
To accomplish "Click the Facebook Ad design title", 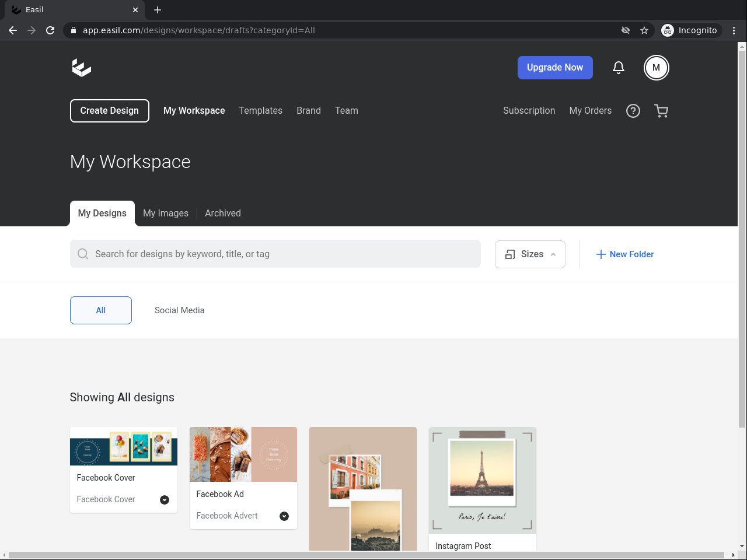I will click(220, 494).
